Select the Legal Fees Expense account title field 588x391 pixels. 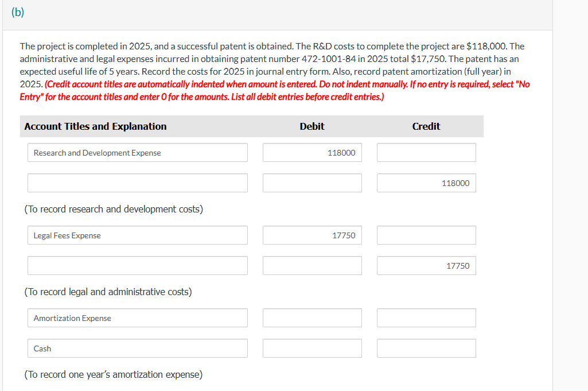tap(137, 235)
